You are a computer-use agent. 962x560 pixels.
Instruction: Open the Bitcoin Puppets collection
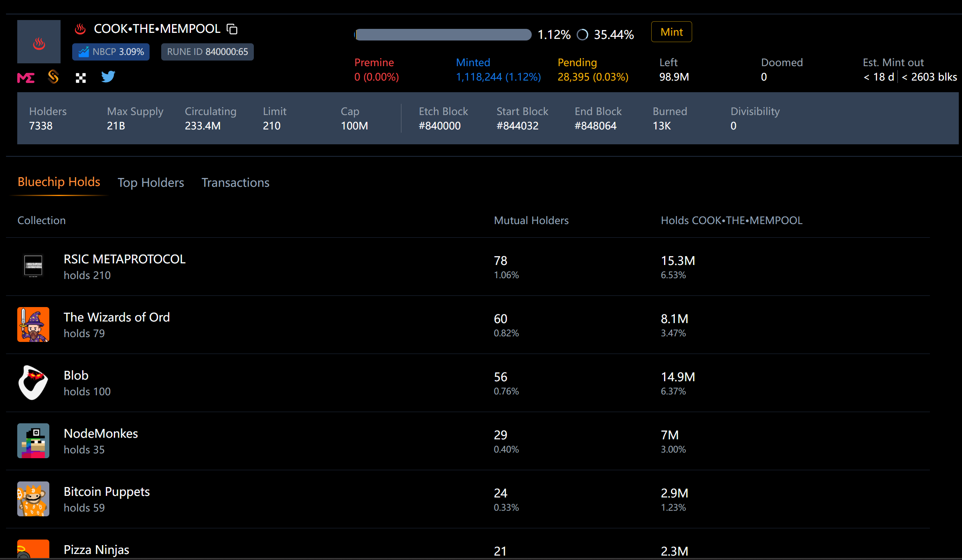coord(107,492)
